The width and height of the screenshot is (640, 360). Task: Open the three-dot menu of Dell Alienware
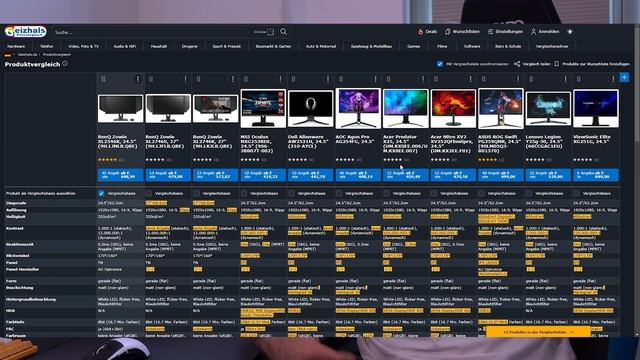pyautogui.click(x=328, y=79)
